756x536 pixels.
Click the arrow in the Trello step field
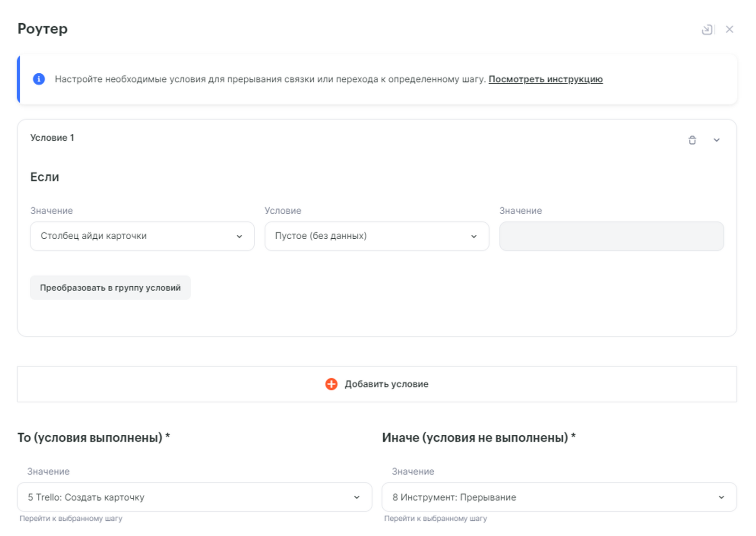(x=357, y=497)
